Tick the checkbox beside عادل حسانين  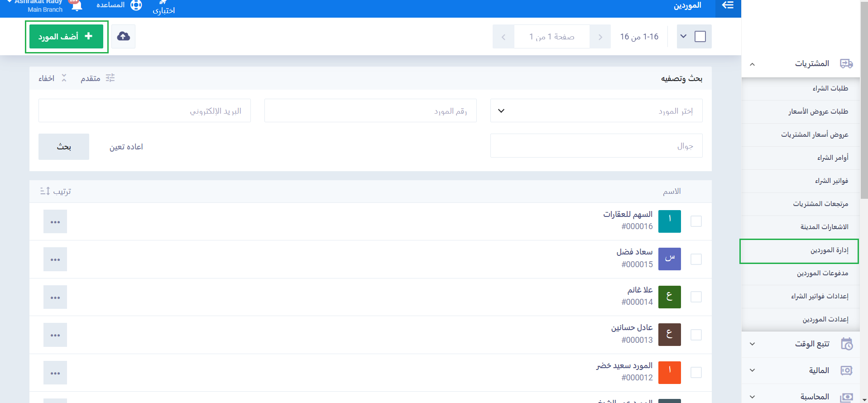pos(696,335)
